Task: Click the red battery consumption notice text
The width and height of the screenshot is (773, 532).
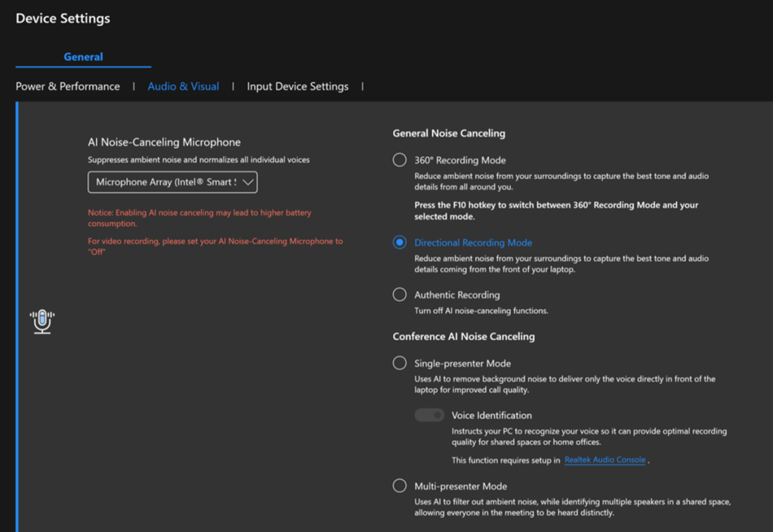Action: pyautogui.click(x=199, y=218)
